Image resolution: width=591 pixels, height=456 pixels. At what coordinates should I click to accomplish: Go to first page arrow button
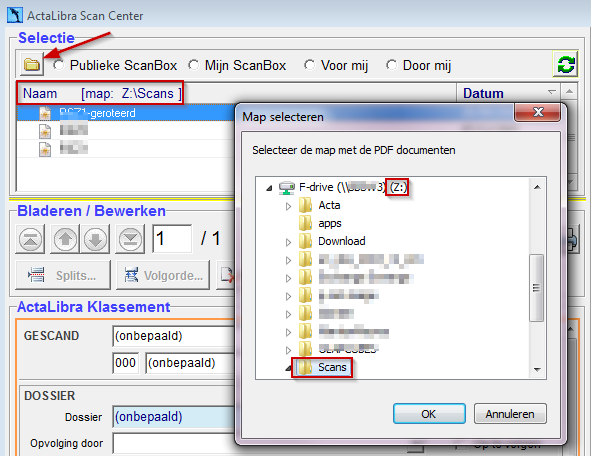(x=30, y=239)
